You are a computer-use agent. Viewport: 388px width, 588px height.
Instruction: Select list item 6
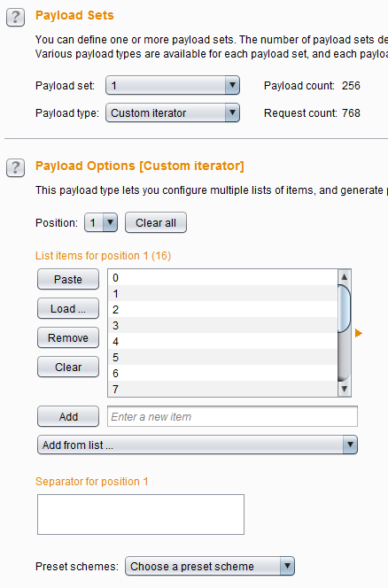(223, 373)
